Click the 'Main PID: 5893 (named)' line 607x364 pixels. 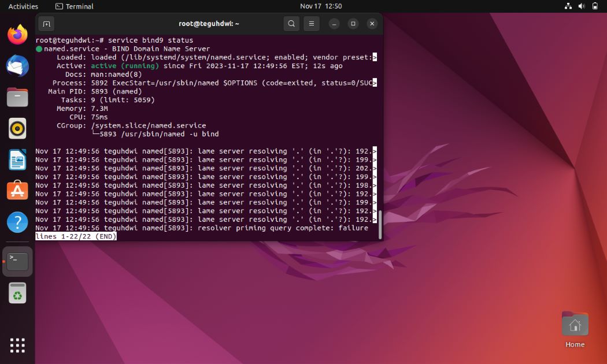(x=95, y=91)
